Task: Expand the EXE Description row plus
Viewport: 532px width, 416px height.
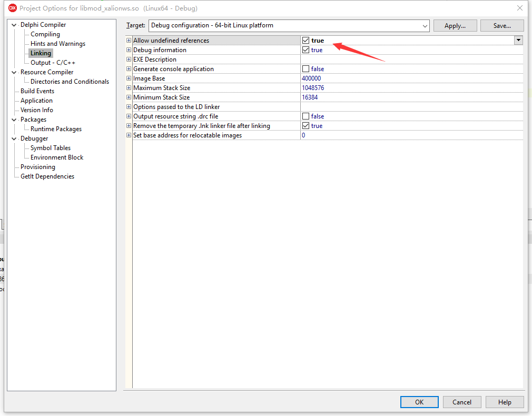Action: click(x=129, y=60)
